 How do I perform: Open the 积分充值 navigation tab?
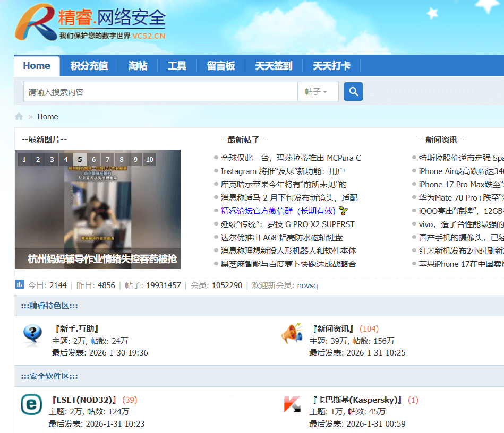click(x=89, y=66)
